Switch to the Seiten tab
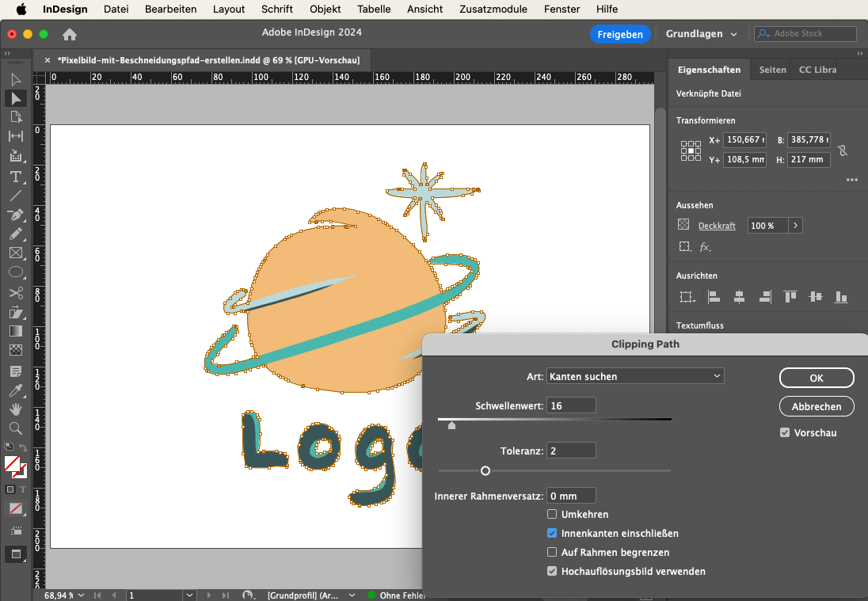Screen dimensions: 868x601 pos(772,70)
